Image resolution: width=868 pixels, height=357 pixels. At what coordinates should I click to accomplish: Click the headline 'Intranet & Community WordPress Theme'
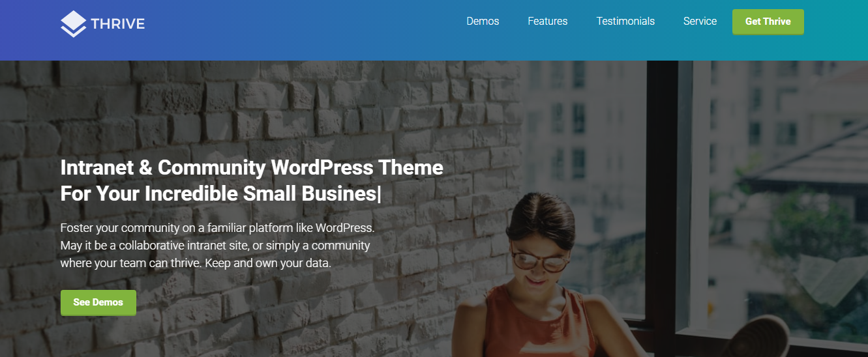click(x=252, y=167)
